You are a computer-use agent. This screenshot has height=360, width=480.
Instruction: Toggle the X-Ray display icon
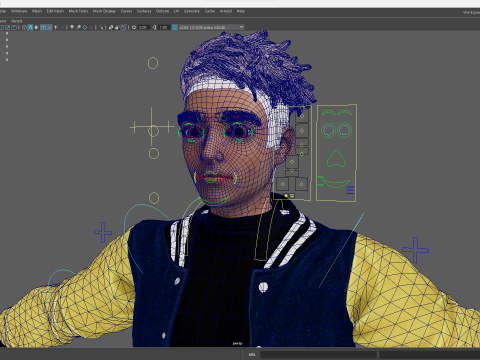(111, 27)
